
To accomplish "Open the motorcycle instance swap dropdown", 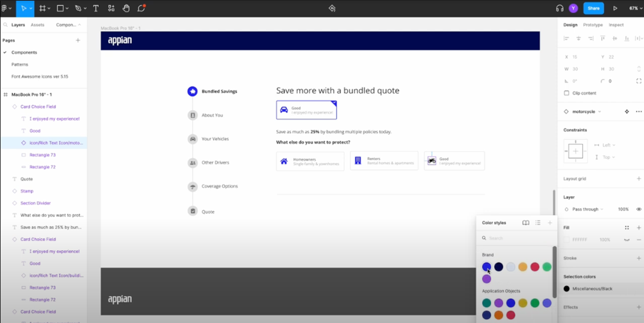I will 586,112.
